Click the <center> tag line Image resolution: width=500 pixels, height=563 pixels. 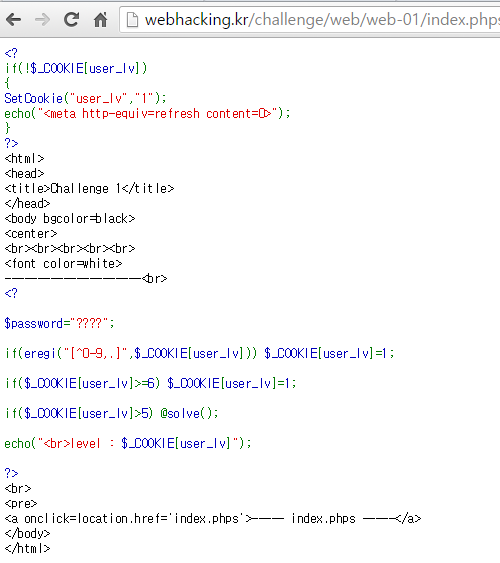(31, 234)
